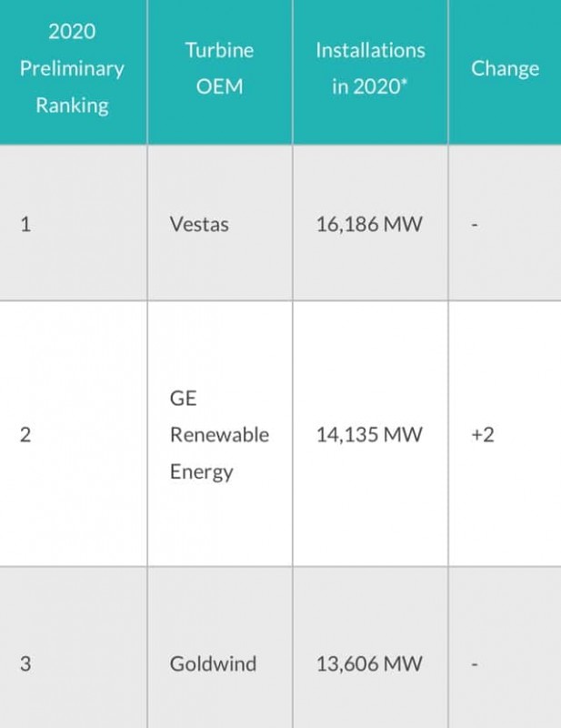Select the rank 1 cell

(x=25, y=224)
